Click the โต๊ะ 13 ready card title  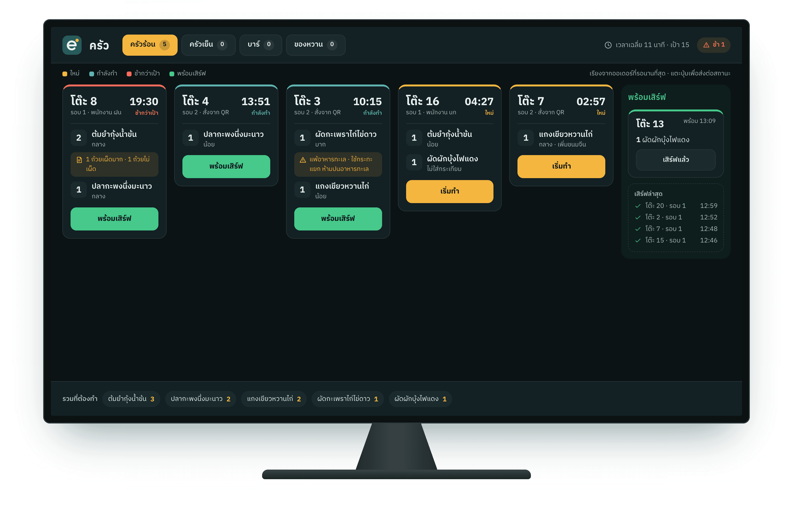click(650, 124)
